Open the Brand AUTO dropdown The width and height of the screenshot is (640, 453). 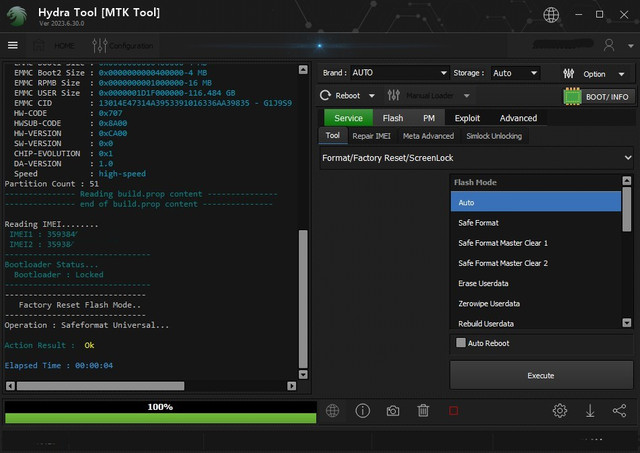[400, 73]
